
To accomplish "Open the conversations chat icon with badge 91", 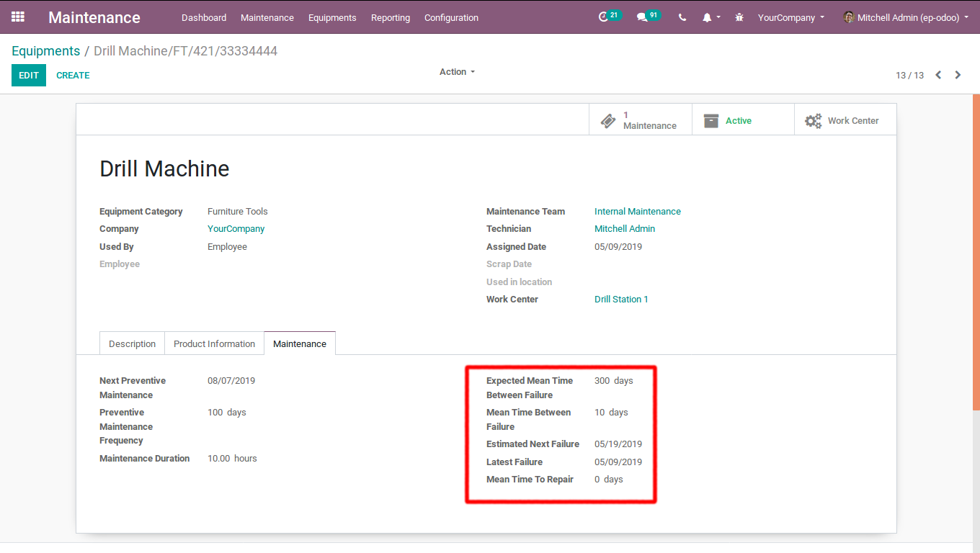I will [x=648, y=17].
